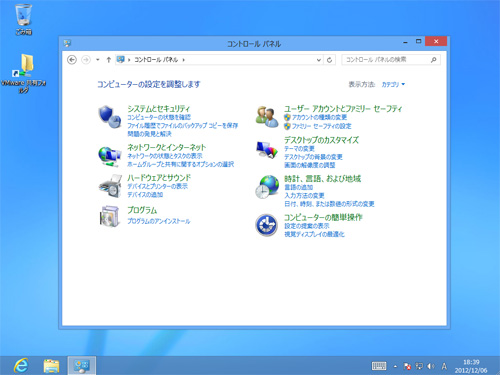
Task: Open the Desktop Customization monitor icon
Action: tap(267, 150)
